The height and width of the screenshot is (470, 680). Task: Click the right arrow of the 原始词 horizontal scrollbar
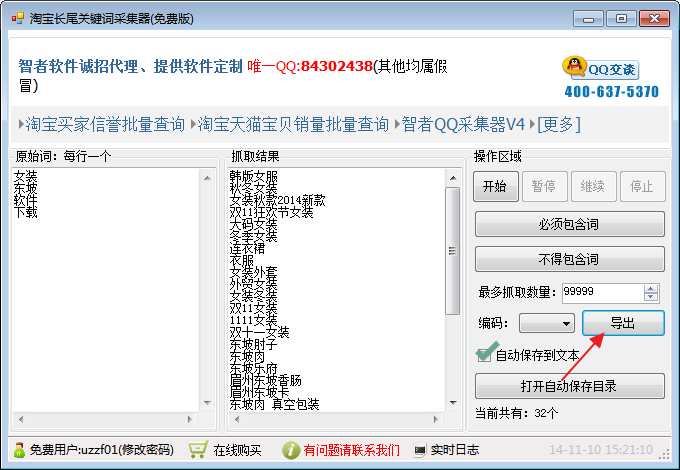pyautogui.click(x=190, y=419)
